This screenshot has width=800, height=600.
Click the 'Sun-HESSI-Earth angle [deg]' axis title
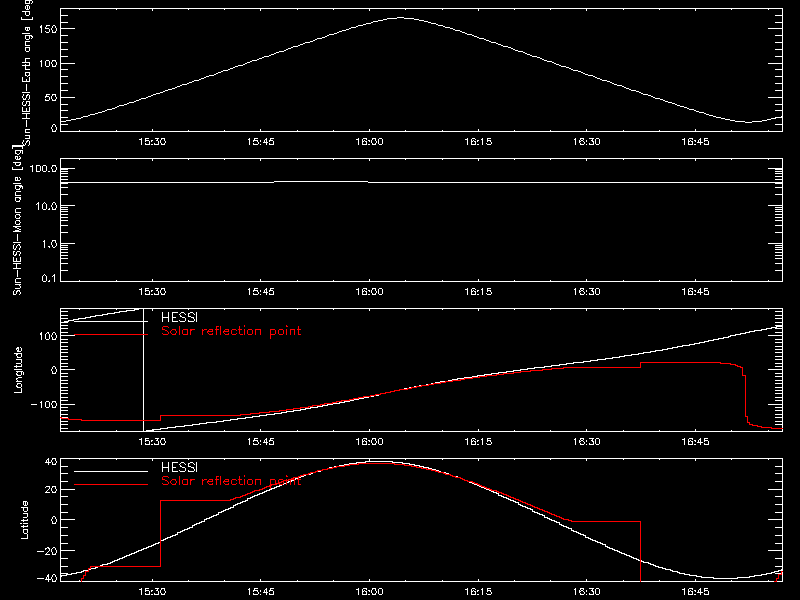(x=27, y=73)
